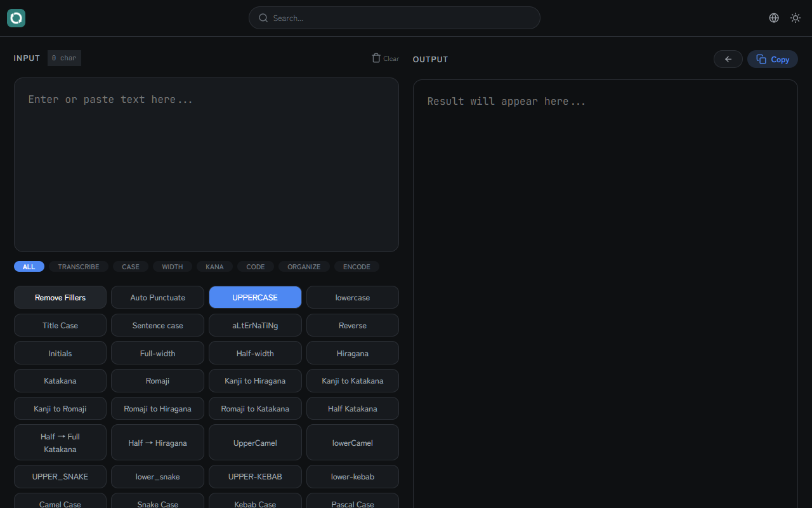
Task: Select the CODE filter tab
Action: (256, 267)
